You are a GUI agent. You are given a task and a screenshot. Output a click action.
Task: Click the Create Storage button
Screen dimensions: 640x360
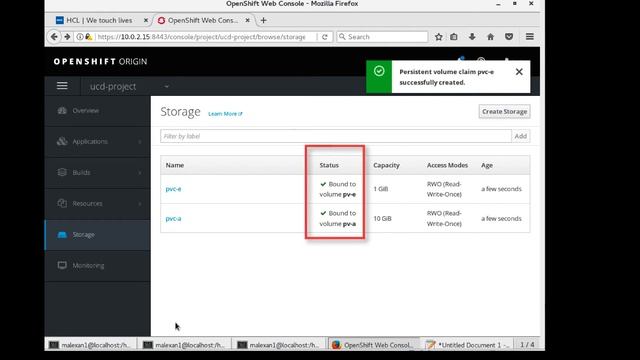[504, 111]
